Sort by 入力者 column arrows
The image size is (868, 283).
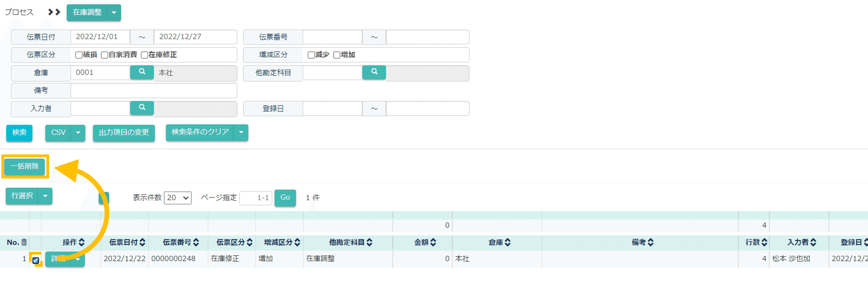[x=813, y=242]
